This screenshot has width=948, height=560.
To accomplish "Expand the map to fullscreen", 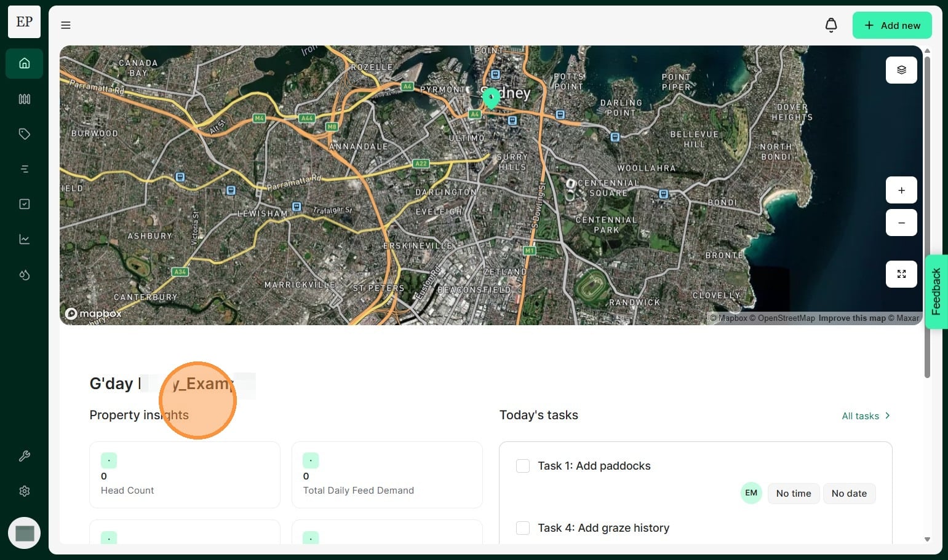I will click(x=901, y=274).
